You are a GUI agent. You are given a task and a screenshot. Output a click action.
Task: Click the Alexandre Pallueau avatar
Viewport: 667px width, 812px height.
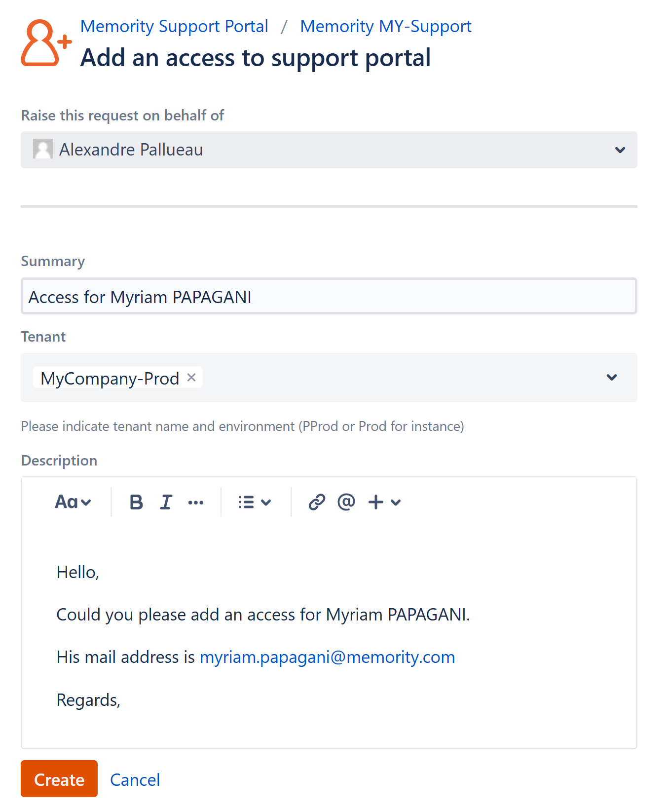click(43, 149)
